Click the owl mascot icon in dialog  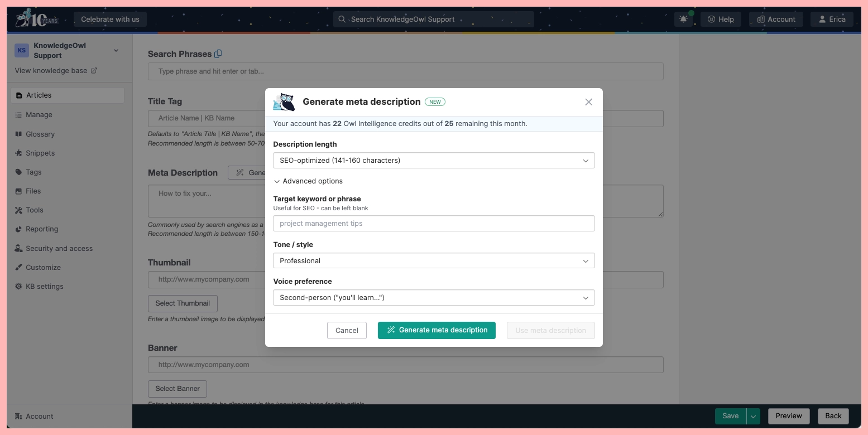[284, 102]
